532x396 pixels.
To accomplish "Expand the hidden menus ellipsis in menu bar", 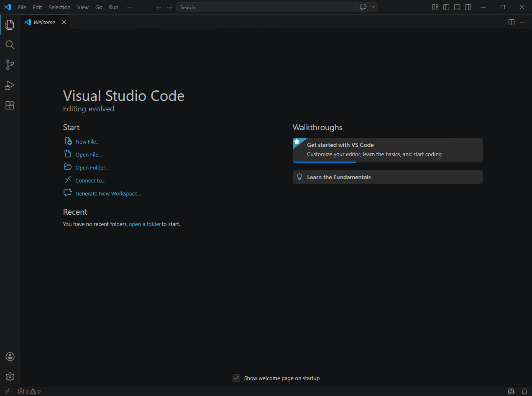I will click(x=130, y=7).
